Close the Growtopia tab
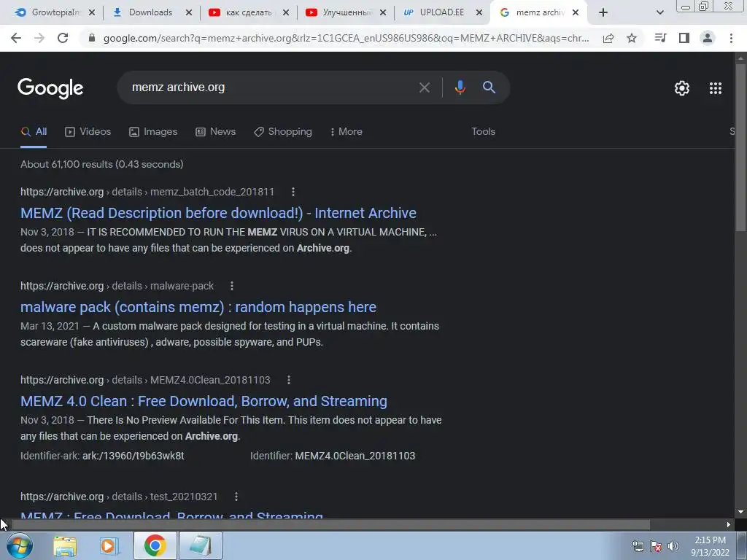 [92, 12]
